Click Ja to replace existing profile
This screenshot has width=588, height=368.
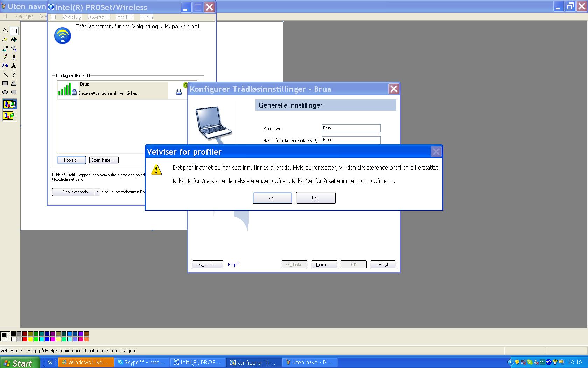272,198
